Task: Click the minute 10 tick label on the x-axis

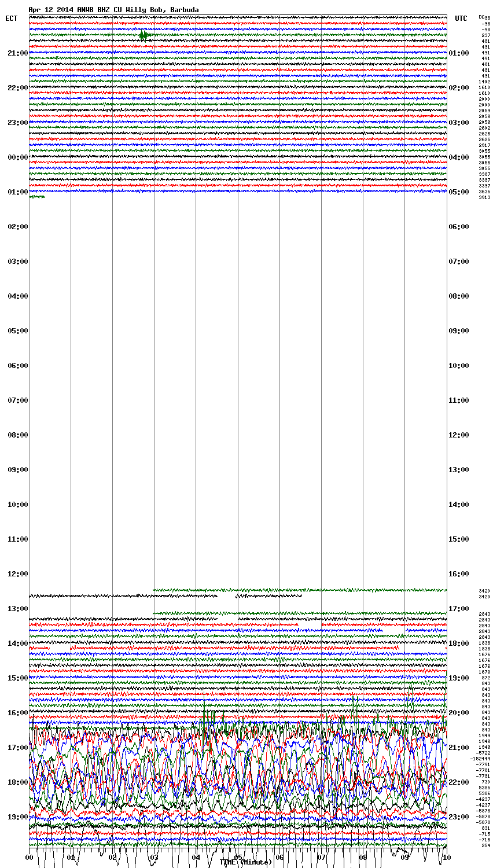Action: pos(446,856)
